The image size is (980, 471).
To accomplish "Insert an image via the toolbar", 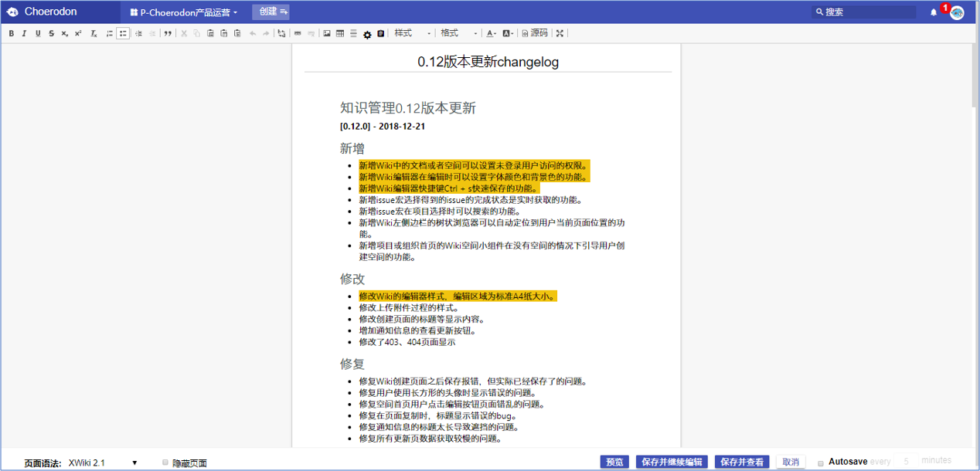I will (327, 33).
